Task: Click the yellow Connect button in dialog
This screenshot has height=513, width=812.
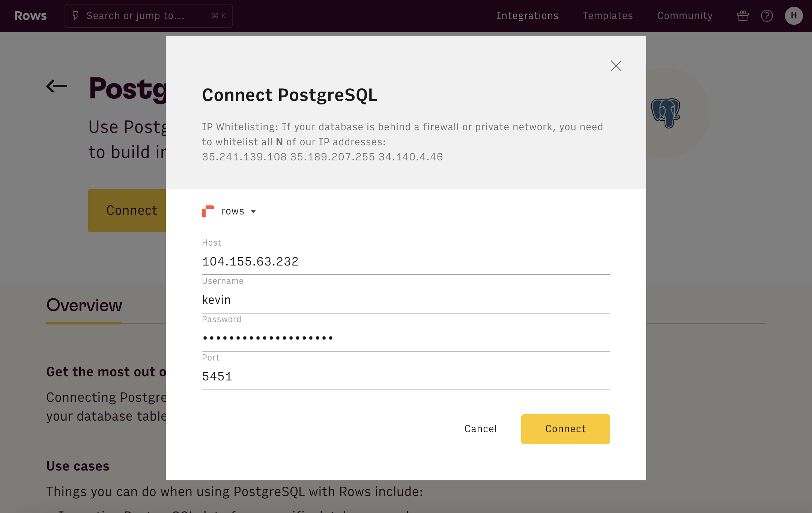Action: (565, 429)
